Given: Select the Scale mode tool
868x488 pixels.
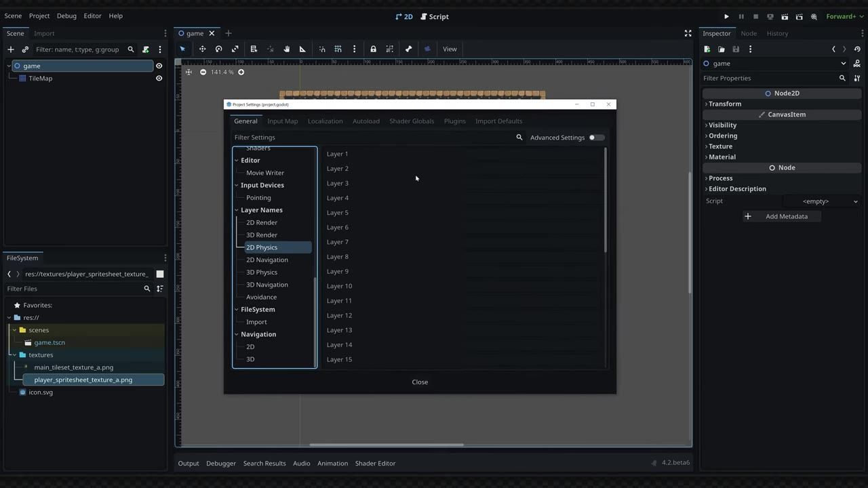Looking at the screenshot, I should tap(235, 49).
